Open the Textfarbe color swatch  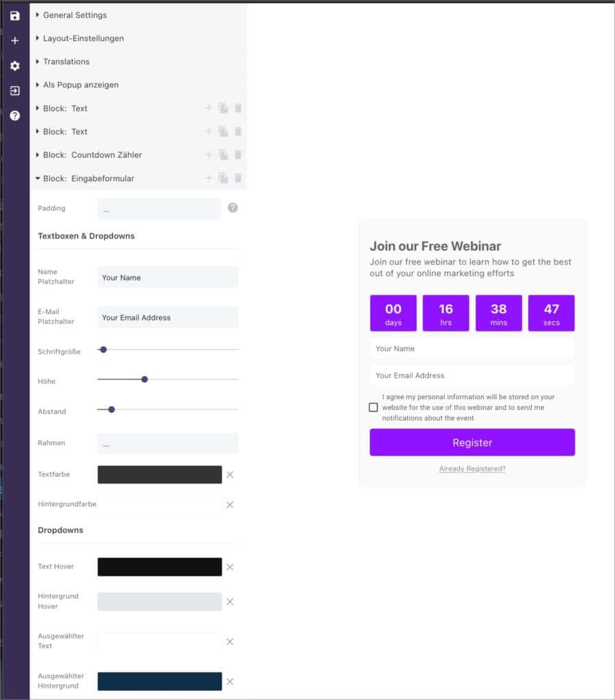tap(160, 474)
